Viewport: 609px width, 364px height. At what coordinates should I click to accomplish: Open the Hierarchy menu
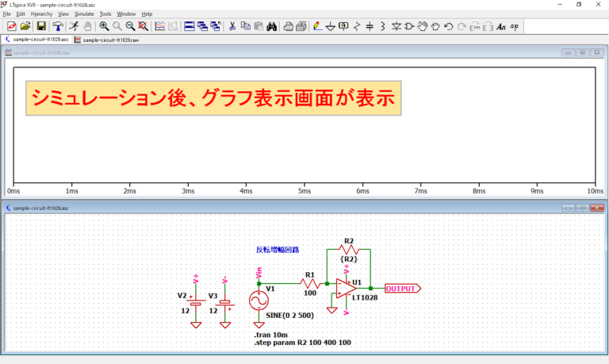[x=41, y=14]
